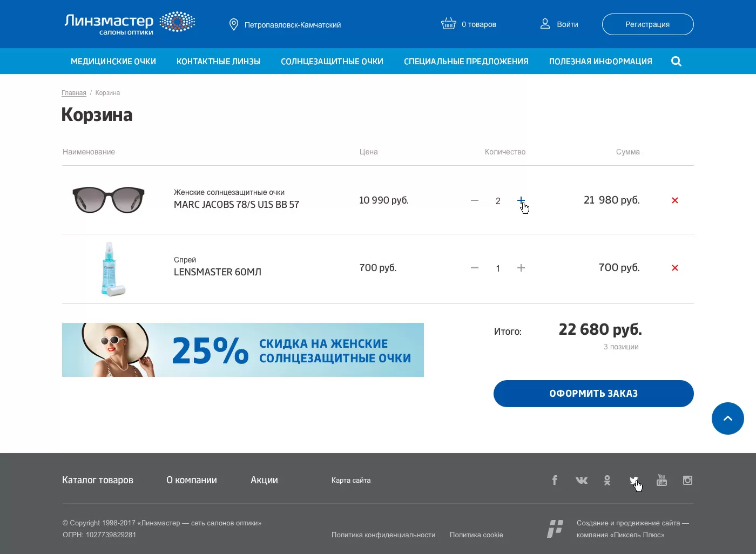This screenshot has height=554, width=756.
Task: Click quantity value 2 for sunglasses
Action: 498,201
